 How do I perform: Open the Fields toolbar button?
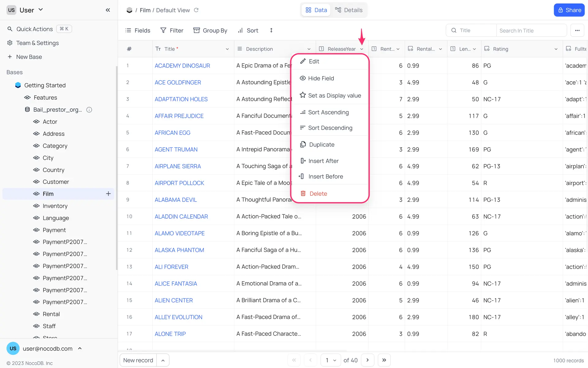click(138, 30)
